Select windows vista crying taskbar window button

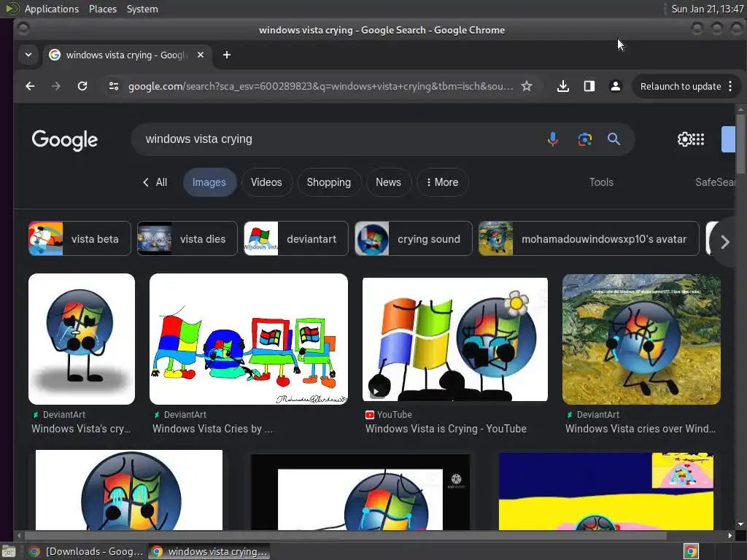(209, 551)
